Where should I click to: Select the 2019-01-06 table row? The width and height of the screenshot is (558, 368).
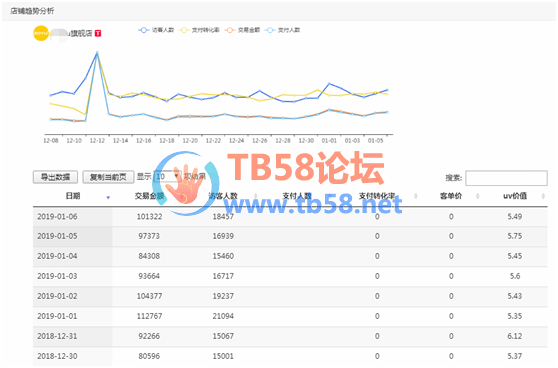(x=290, y=216)
